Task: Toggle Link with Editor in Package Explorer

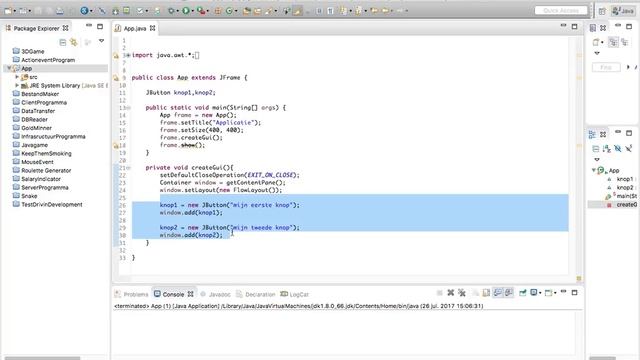Action: 74,42
